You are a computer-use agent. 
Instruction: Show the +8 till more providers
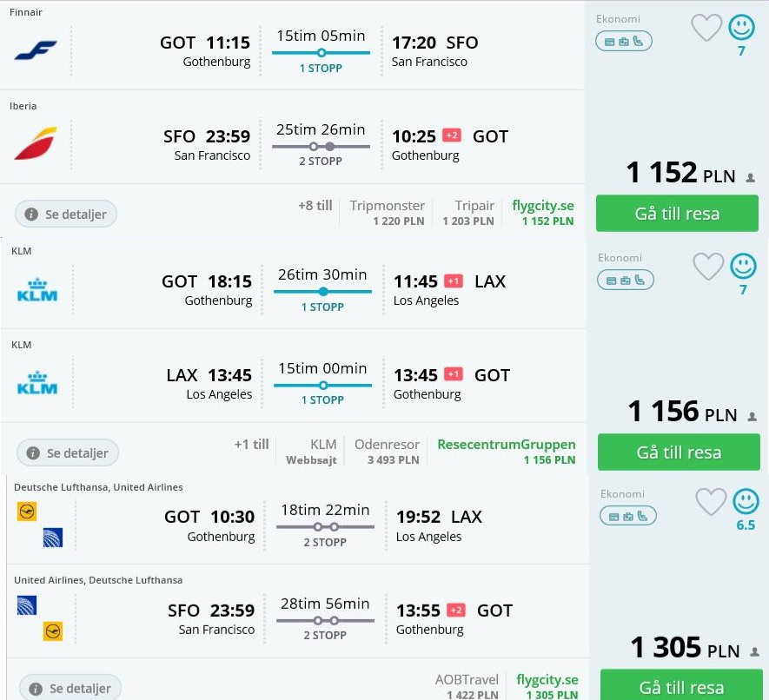(315, 205)
